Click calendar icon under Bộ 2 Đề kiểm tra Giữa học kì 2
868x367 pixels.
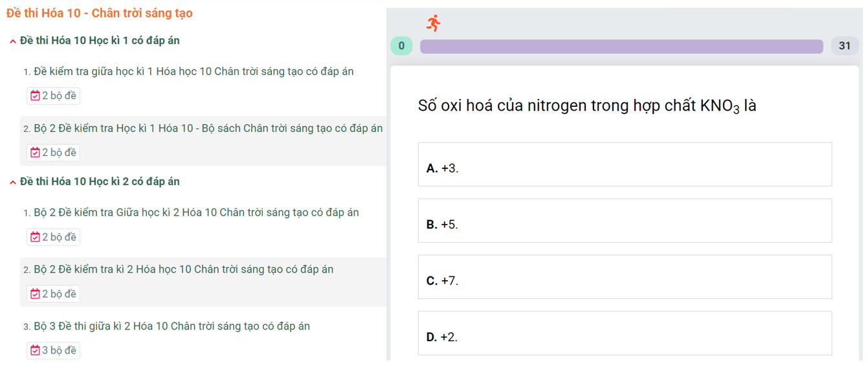(36, 238)
